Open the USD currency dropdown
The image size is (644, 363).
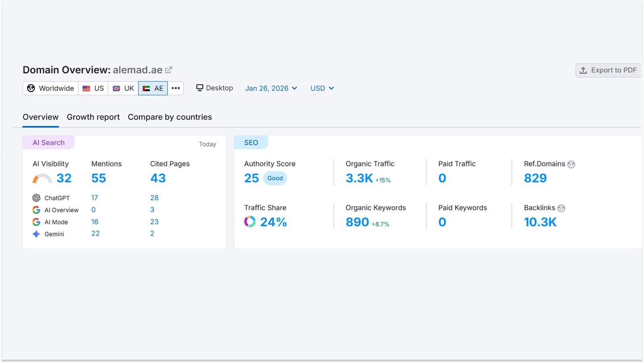click(x=321, y=88)
